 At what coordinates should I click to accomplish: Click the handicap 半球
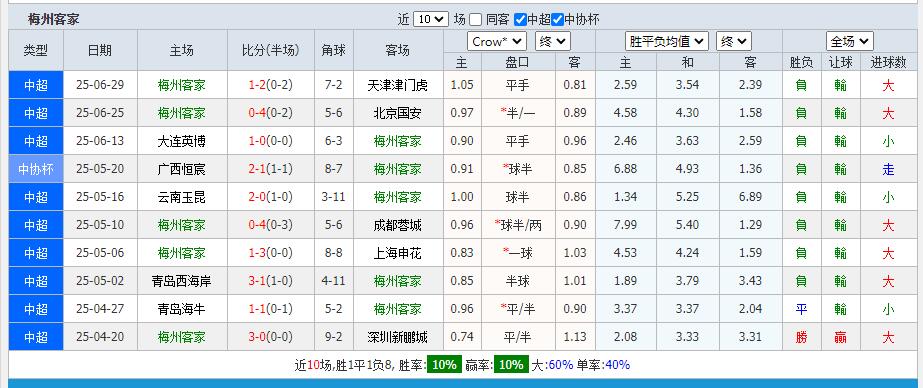(518, 281)
